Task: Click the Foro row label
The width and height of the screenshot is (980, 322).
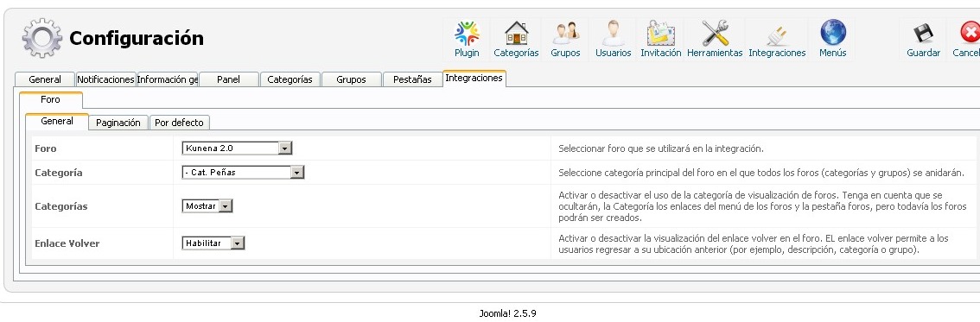Action: 46,148
